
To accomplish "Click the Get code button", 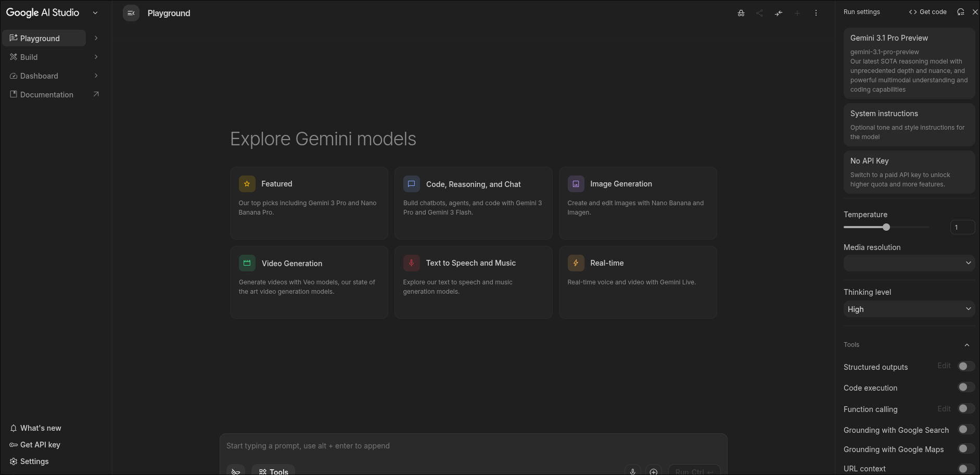I will click(927, 12).
